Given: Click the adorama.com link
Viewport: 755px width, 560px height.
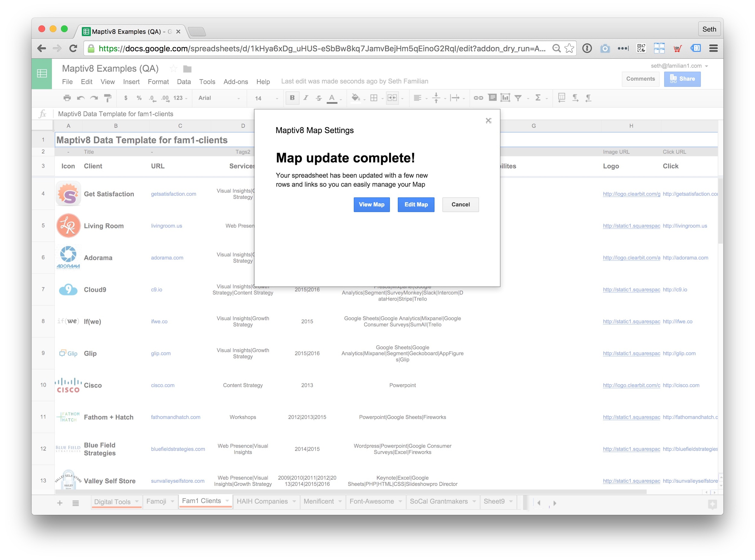Looking at the screenshot, I should (167, 258).
